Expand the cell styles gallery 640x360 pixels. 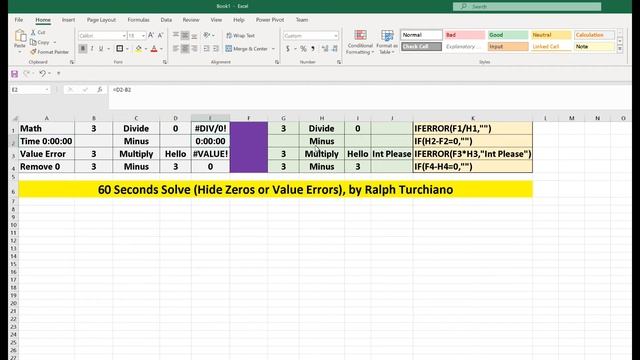(620, 49)
